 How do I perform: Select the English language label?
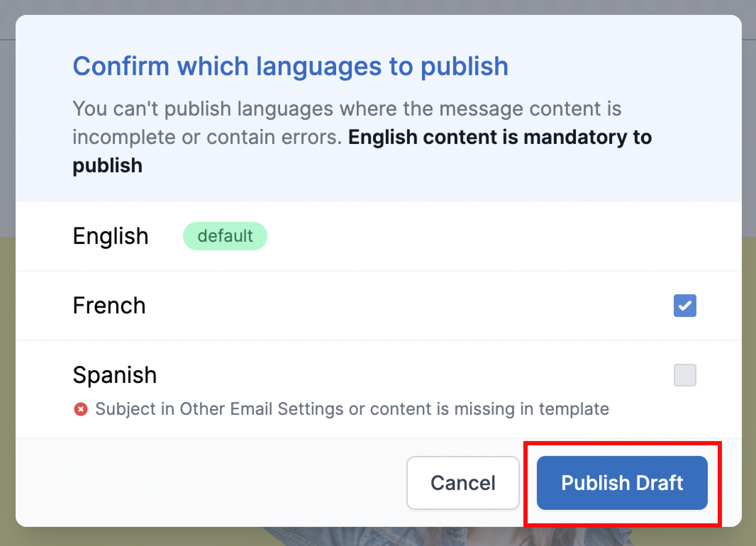tap(110, 236)
